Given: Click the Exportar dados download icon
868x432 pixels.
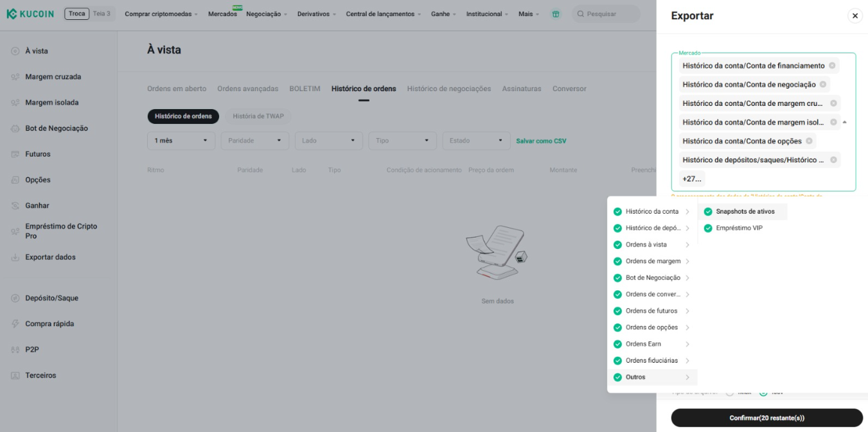Looking at the screenshot, I should coord(15,257).
